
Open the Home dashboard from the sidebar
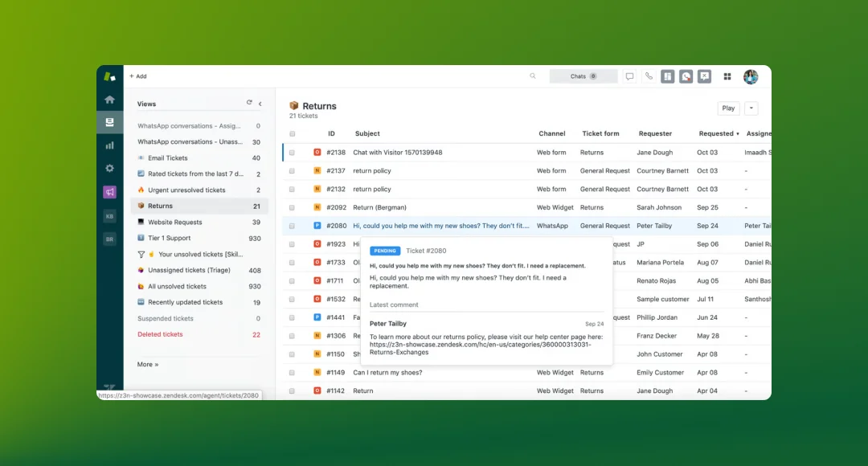coord(110,99)
